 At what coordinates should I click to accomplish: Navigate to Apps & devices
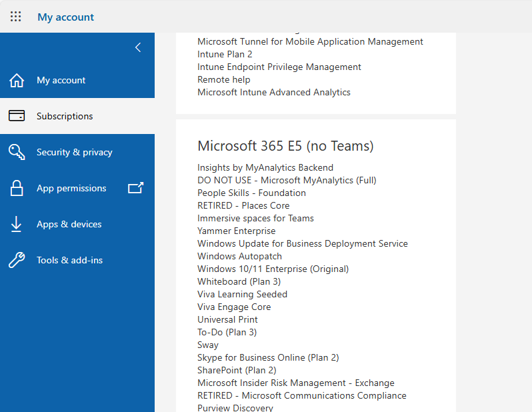(77, 224)
